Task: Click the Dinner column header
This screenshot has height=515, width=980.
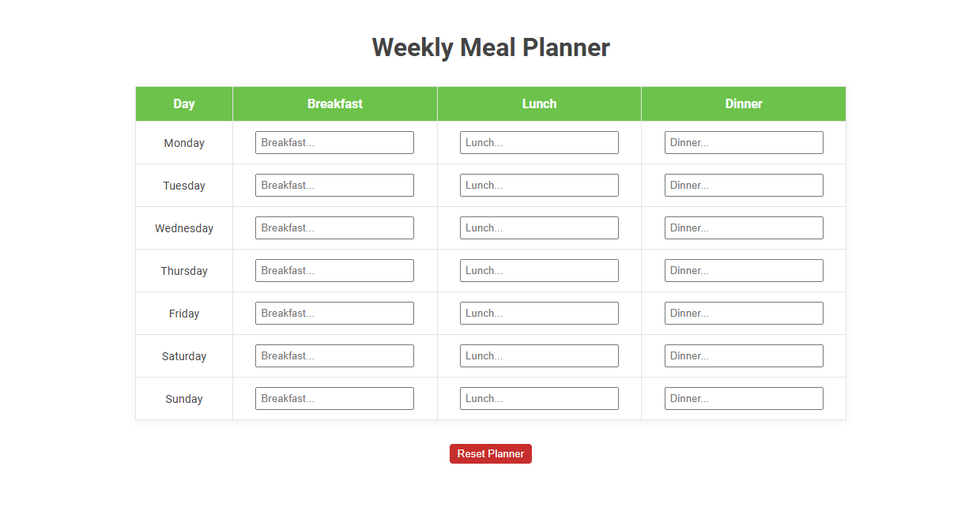Action: coord(744,103)
